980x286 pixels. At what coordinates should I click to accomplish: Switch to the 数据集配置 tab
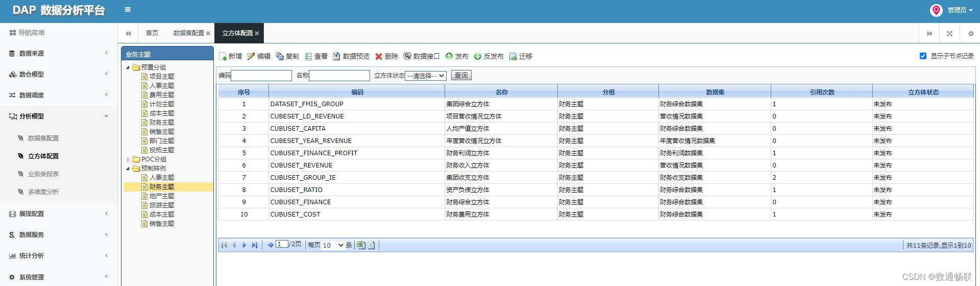tap(188, 33)
